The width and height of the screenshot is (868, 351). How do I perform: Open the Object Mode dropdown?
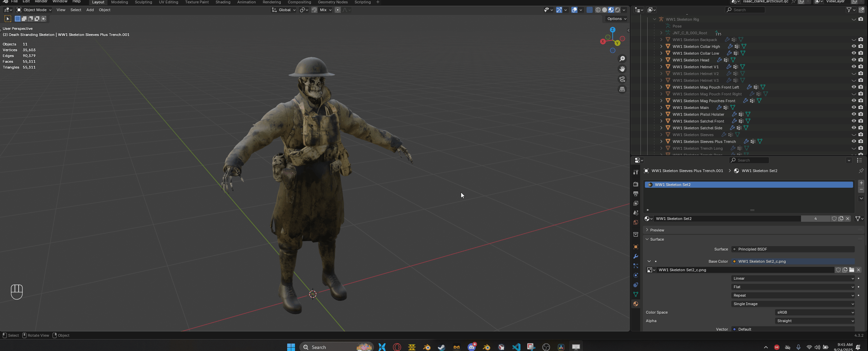pyautogui.click(x=34, y=10)
